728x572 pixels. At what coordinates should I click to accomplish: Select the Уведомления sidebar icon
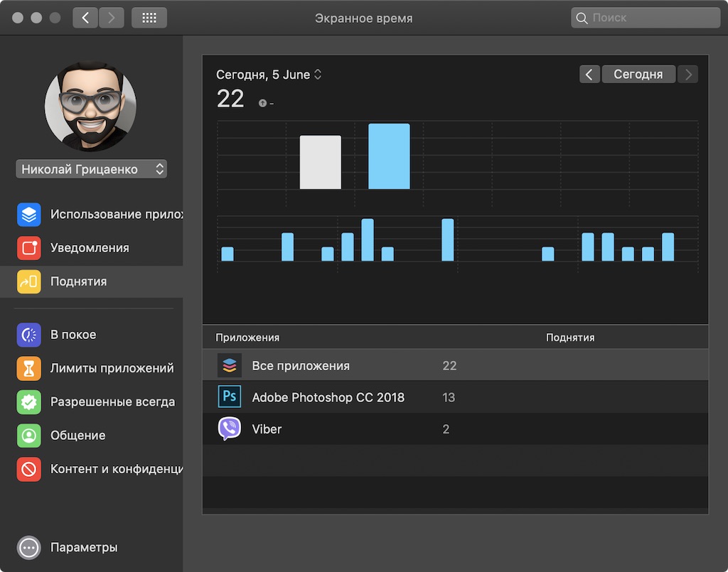28,248
